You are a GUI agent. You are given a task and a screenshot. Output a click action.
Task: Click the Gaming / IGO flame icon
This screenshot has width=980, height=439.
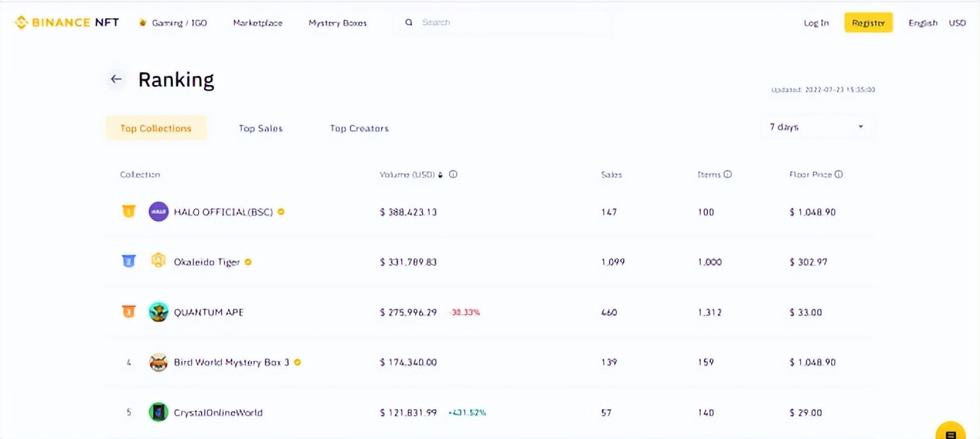click(143, 23)
